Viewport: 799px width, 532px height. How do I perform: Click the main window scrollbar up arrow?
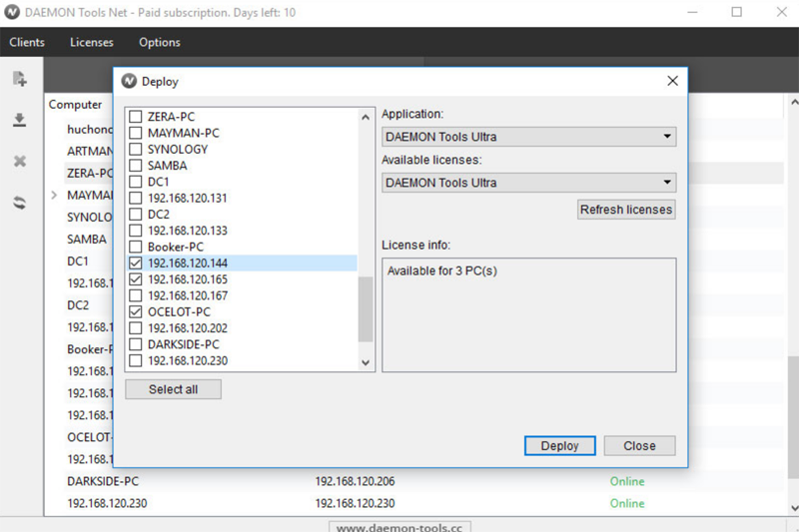point(793,103)
